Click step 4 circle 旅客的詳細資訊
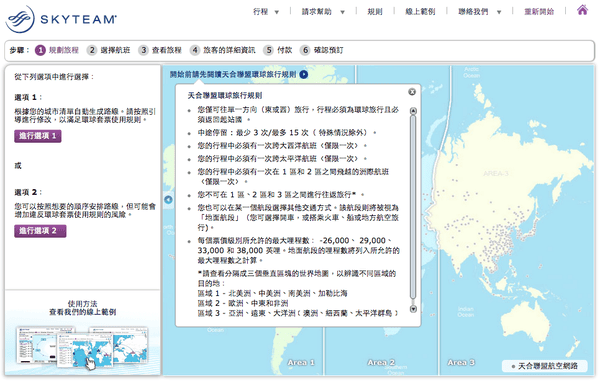 [195, 50]
